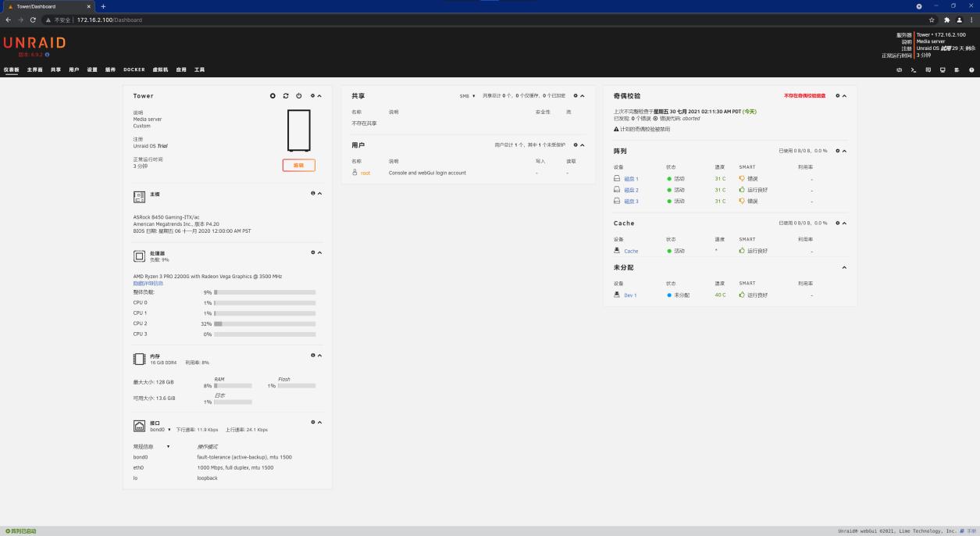Open the 常规信息 dropdown in 接口 section

click(x=151, y=446)
